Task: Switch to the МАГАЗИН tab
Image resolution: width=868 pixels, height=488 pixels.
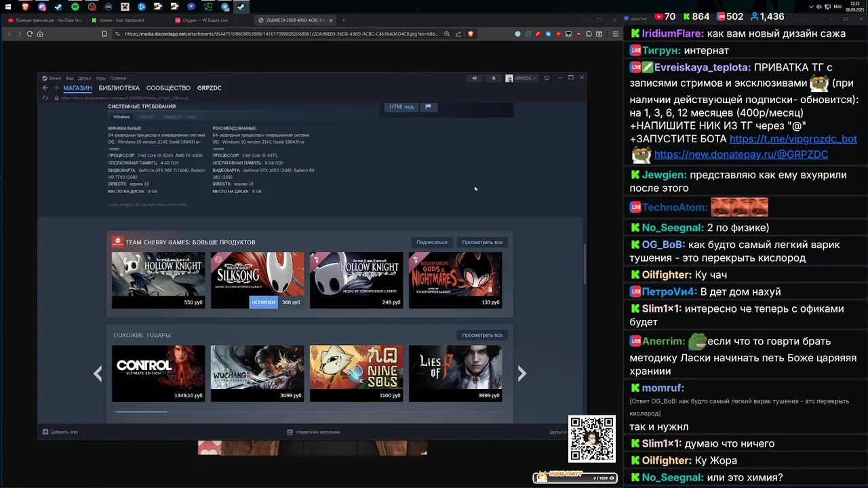Action: [x=77, y=88]
